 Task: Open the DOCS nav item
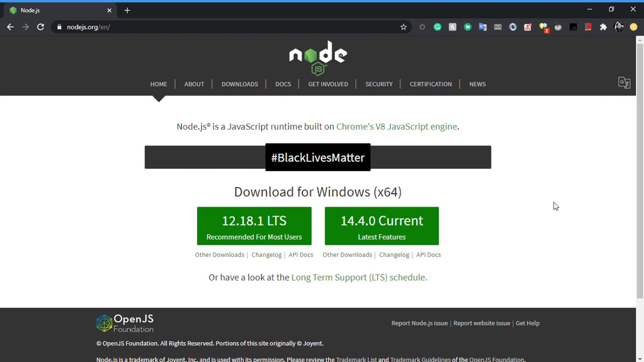[x=283, y=84]
